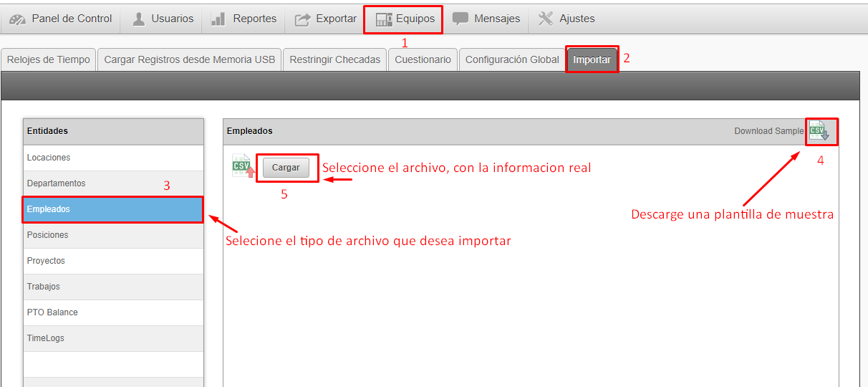Screen dimensions: 868x387
Task: Switch to the Relojes de Tiempo tab
Action: pos(49,59)
